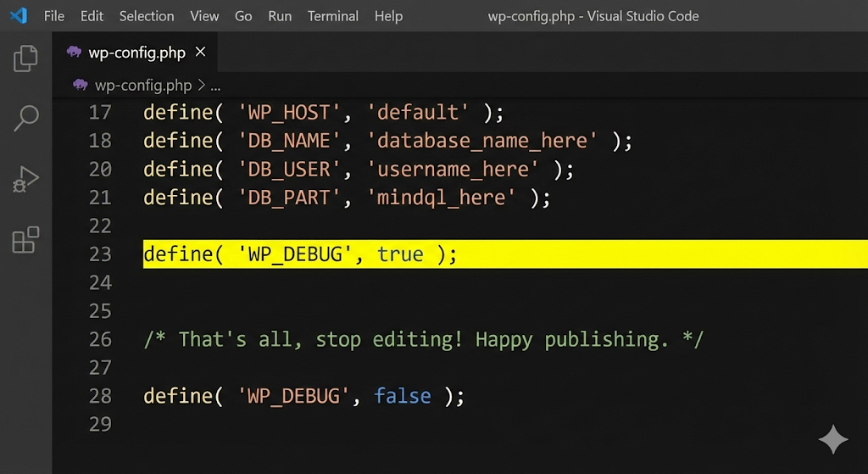Click the PHP icon in the breadcrumb
868x474 pixels.
coord(81,86)
